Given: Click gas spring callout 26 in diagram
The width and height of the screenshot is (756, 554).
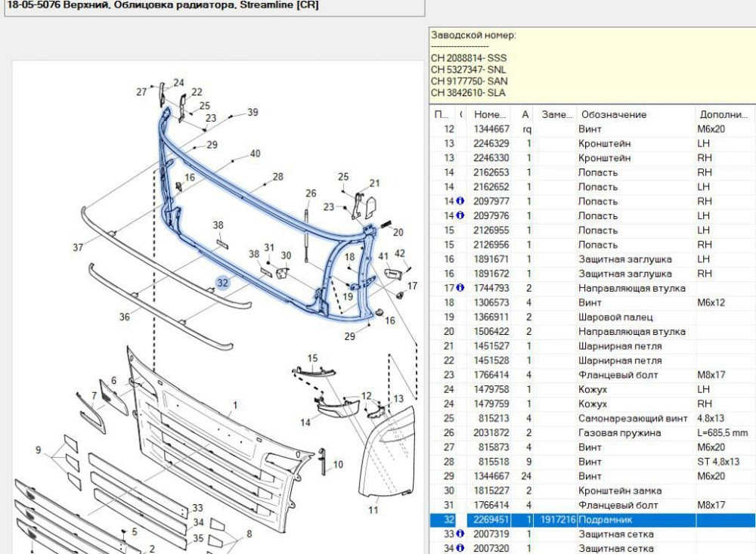Looking at the screenshot, I should coord(311,193).
